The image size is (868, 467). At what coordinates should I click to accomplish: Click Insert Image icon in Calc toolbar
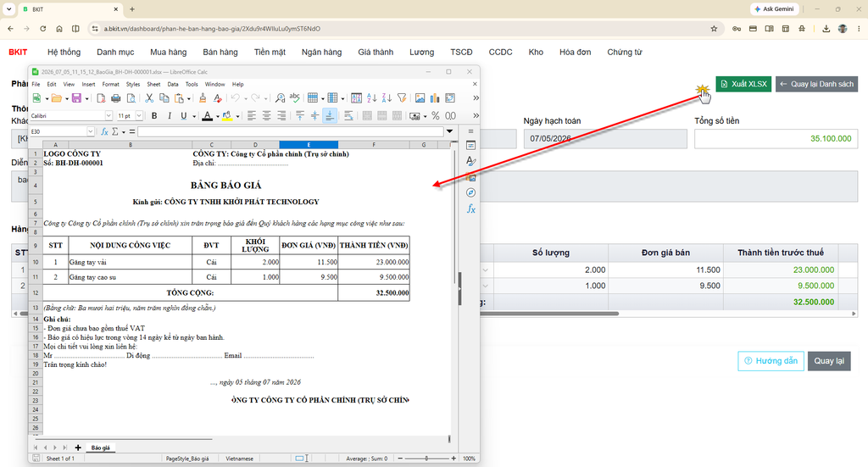(x=420, y=98)
